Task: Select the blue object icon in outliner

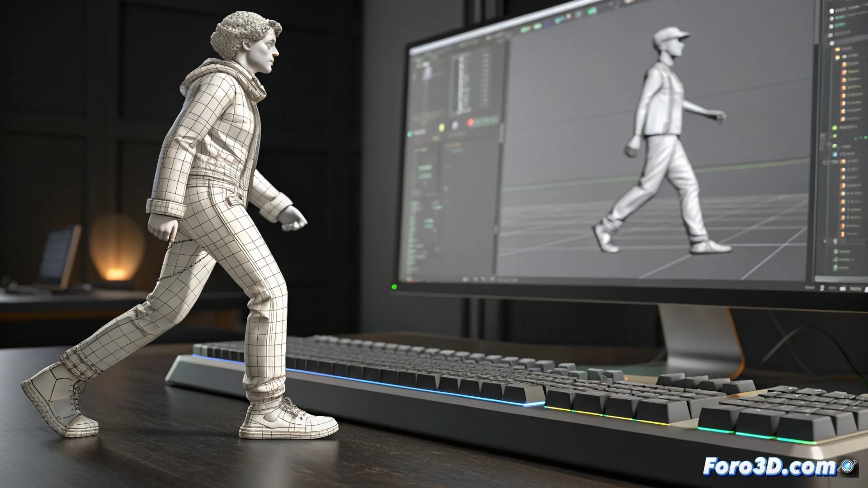Action: tap(835, 154)
